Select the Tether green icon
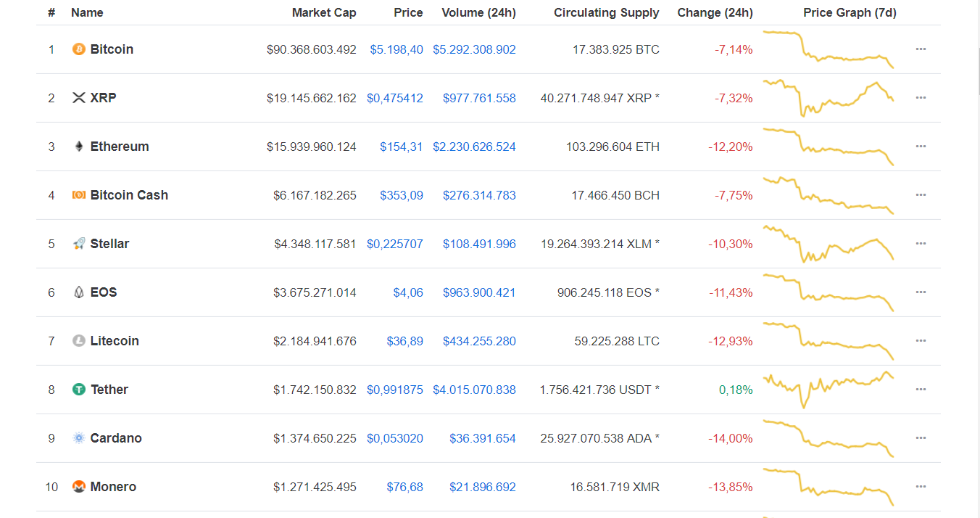 (x=78, y=389)
